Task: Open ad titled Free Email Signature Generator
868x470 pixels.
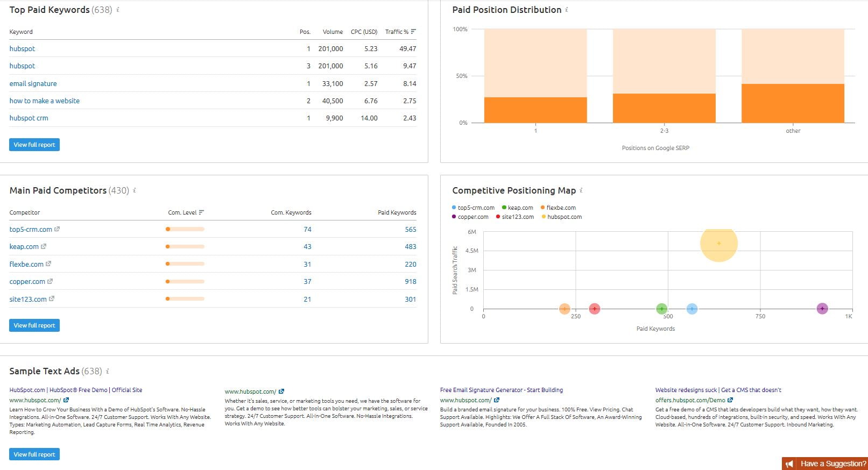Action: point(502,390)
